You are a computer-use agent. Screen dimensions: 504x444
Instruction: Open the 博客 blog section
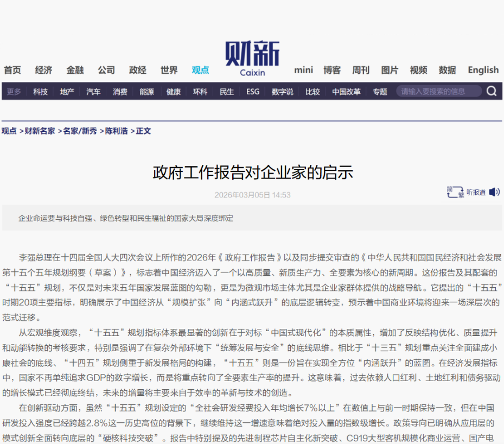point(331,70)
